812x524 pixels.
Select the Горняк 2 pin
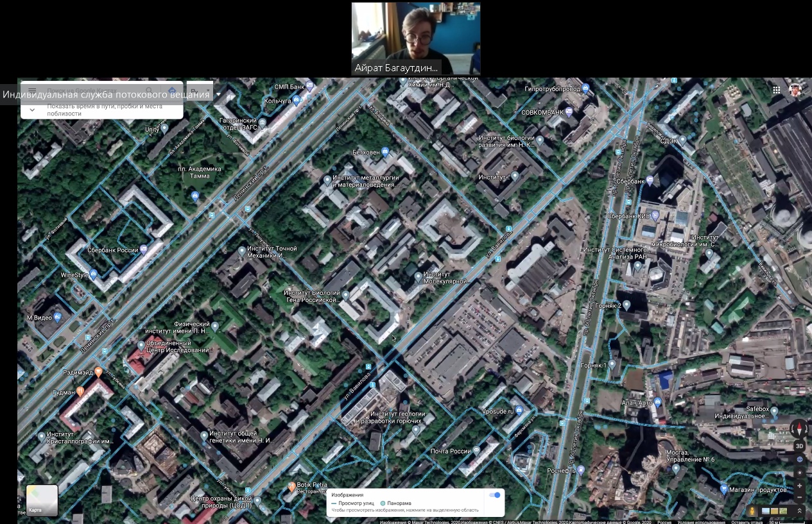point(626,305)
